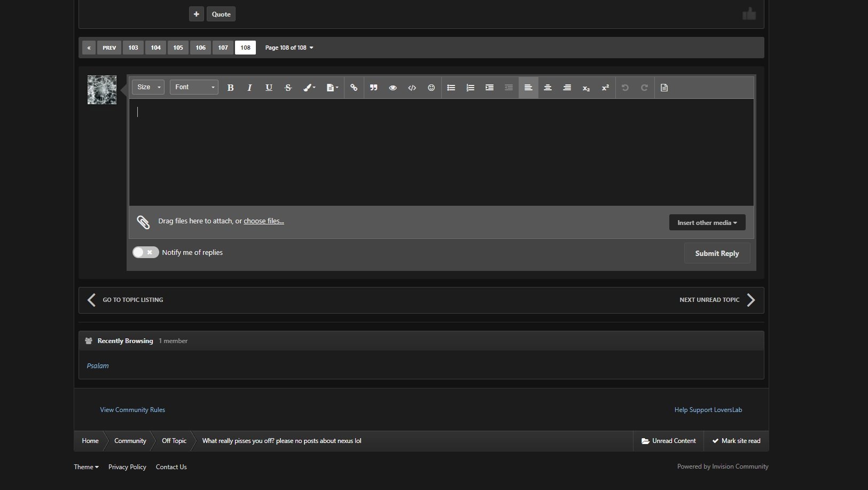View Community Rules link
This screenshot has width=868, height=490.
(132, 410)
